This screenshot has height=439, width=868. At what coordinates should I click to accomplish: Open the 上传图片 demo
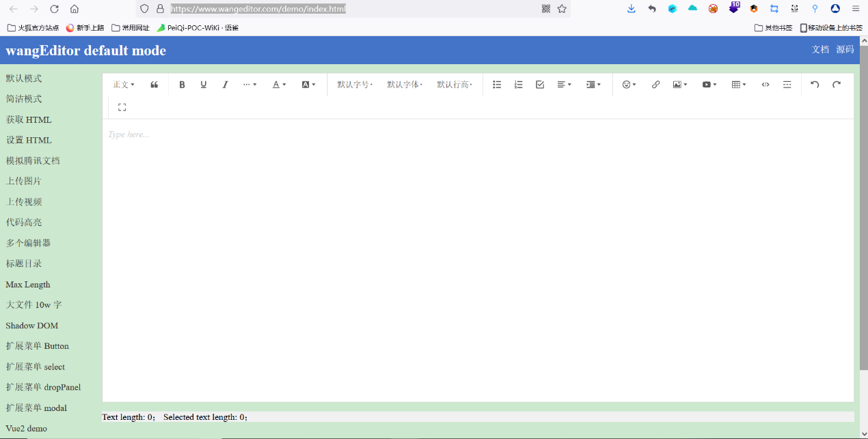coord(24,181)
